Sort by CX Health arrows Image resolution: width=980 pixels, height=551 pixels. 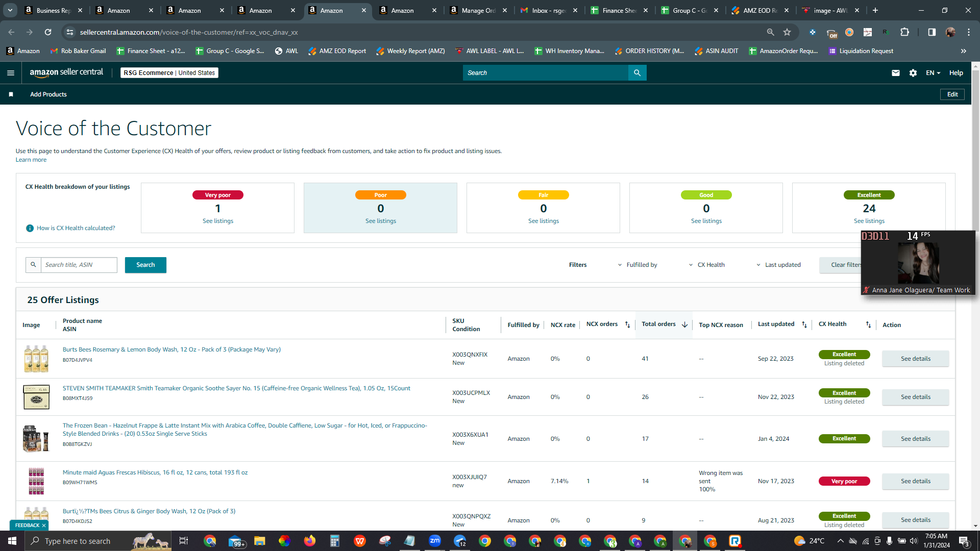(x=868, y=325)
